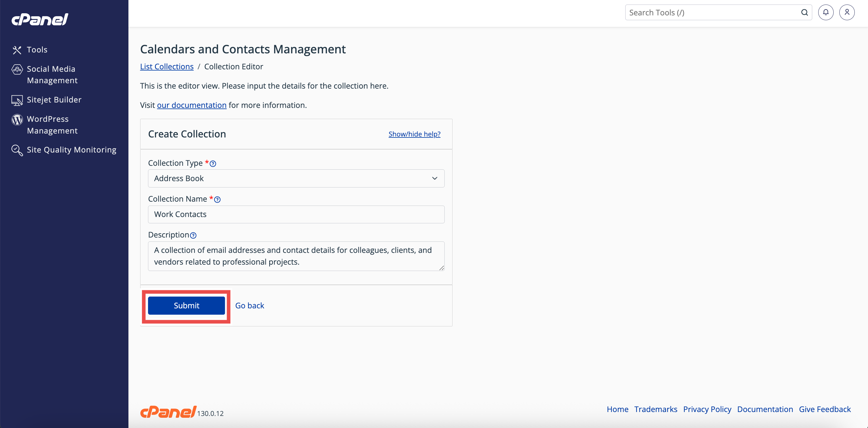Click the Site Quality Monitoring icon

[17, 150]
